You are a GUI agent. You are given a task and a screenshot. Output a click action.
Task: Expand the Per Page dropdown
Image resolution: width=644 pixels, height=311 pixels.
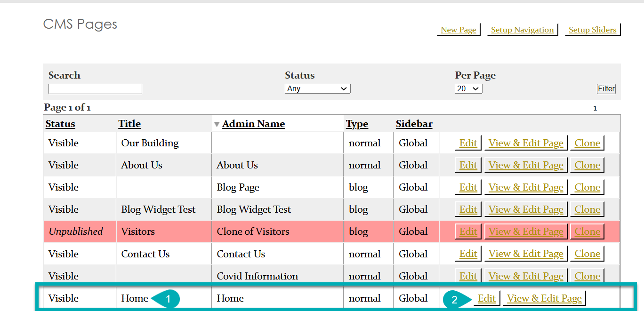coord(468,88)
